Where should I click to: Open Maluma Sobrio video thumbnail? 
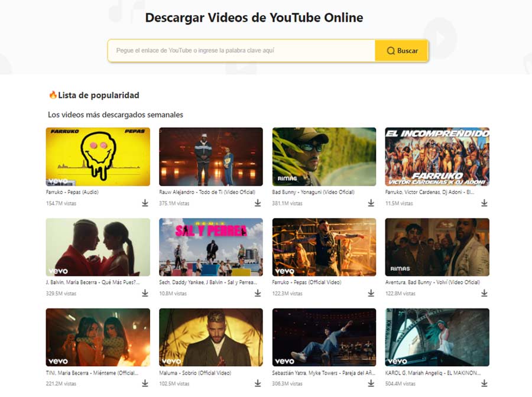click(x=211, y=337)
